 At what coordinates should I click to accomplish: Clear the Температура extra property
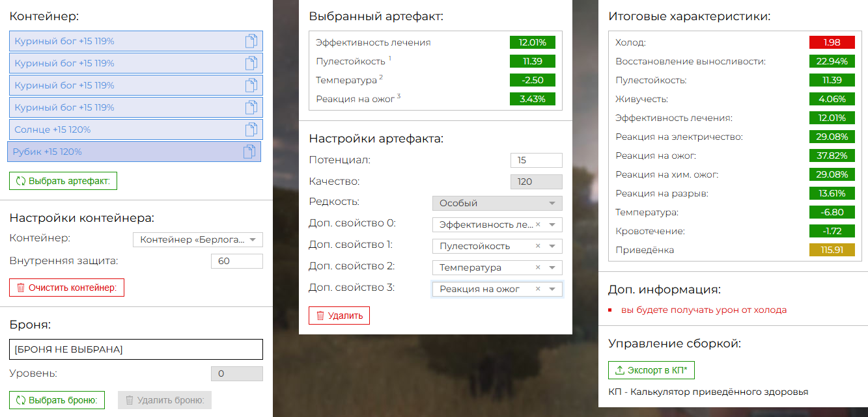click(538, 268)
